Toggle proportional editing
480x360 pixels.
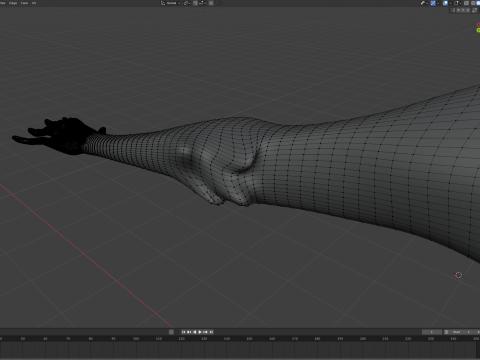tap(211, 3)
